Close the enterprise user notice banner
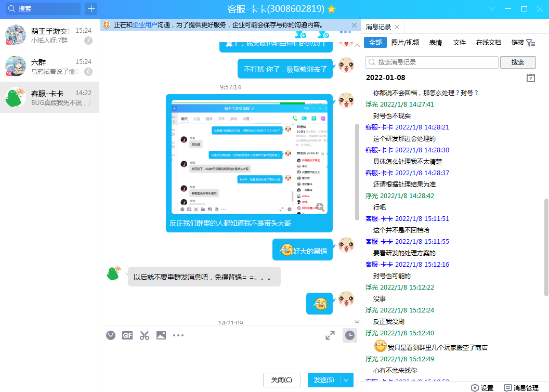Screen dimensions: 549x392 (354, 25)
